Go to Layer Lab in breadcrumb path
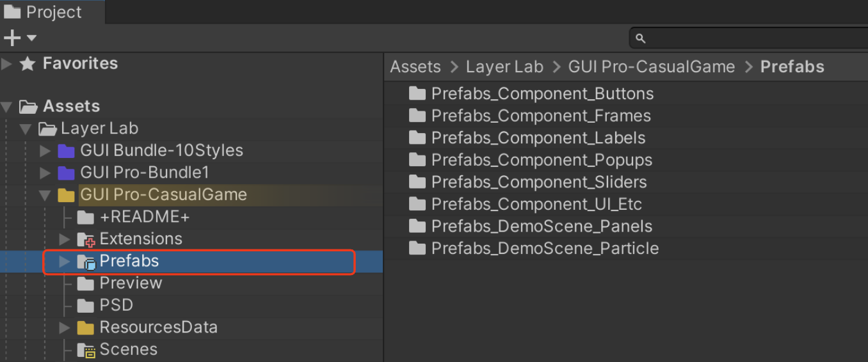The width and height of the screenshot is (868, 362). 504,67
